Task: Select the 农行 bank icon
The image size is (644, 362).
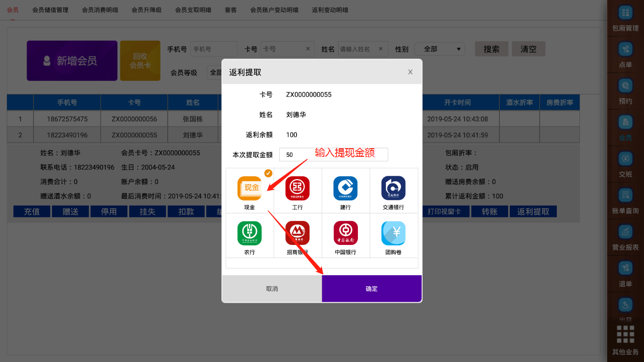Action: point(249,233)
